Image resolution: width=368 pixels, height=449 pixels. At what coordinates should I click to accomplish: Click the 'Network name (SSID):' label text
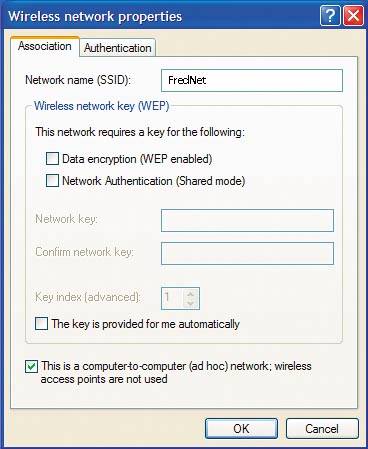(78, 80)
